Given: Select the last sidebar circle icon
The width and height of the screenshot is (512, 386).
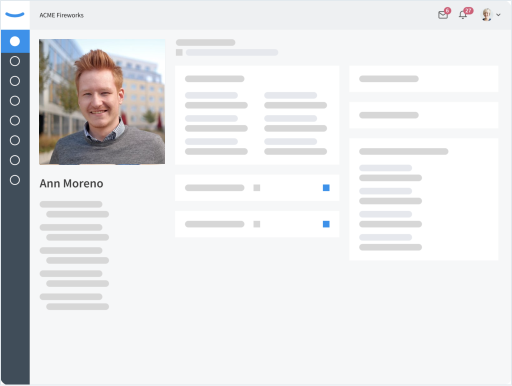Looking at the screenshot, I should coord(15,180).
